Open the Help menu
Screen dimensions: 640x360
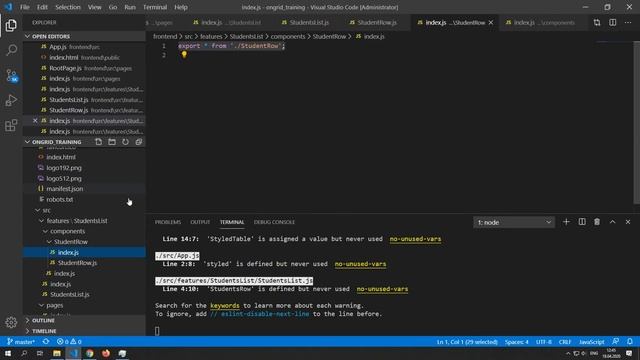[181, 7]
